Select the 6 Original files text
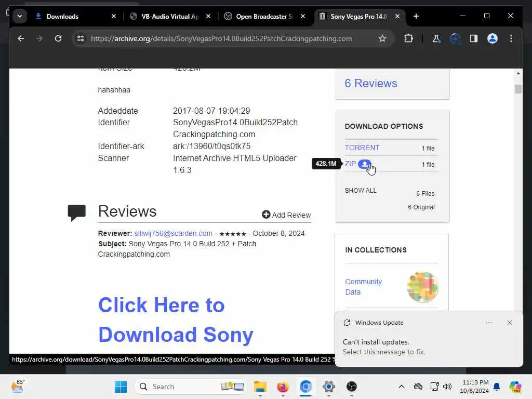The width and height of the screenshot is (532, 399). pyautogui.click(x=421, y=207)
